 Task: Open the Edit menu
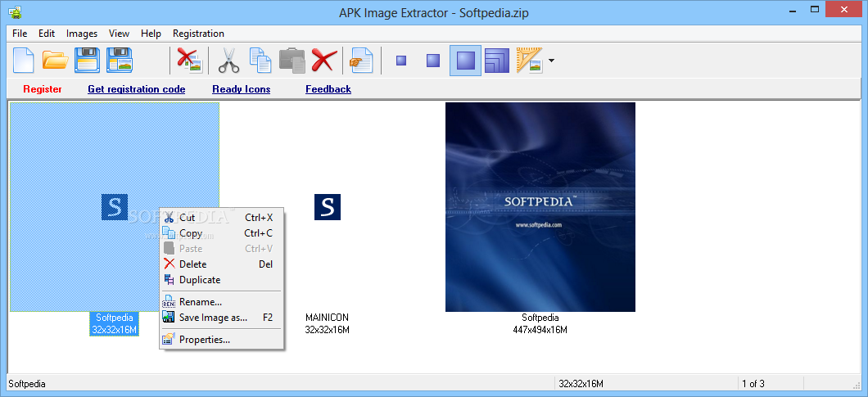click(47, 34)
